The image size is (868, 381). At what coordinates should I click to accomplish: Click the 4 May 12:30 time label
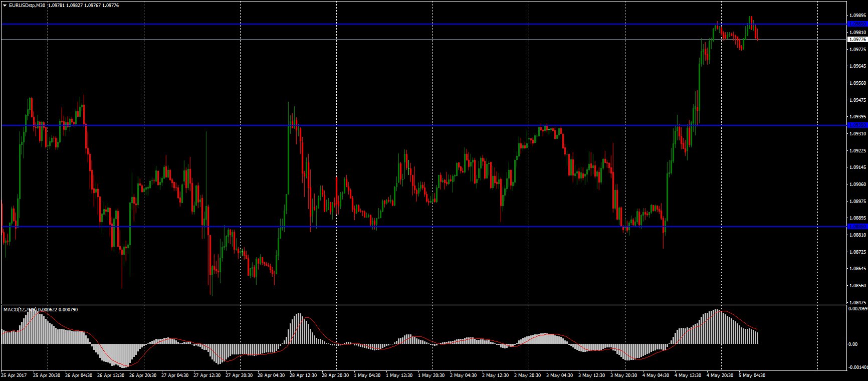click(x=687, y=375)
